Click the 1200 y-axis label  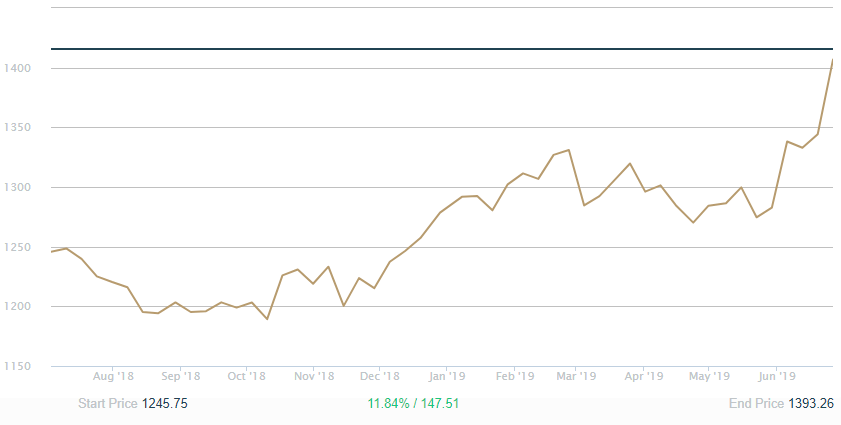[18, 307]
